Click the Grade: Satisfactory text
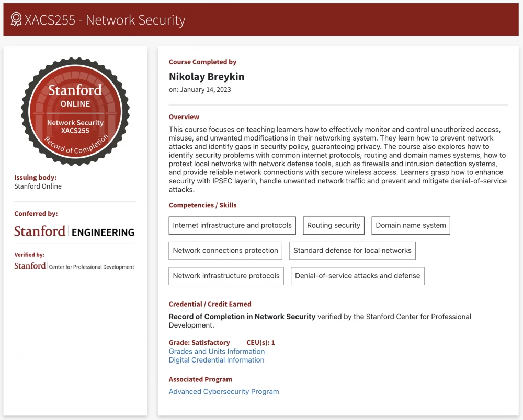Image resolution: width=523 pixels, height=420 pixels. click(199, 343)
